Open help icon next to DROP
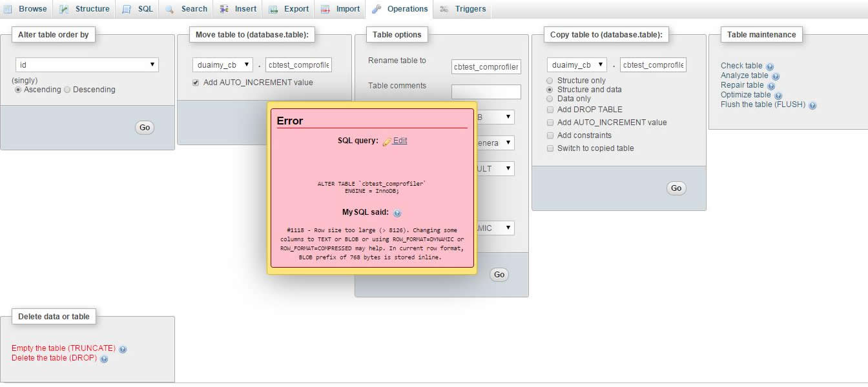 104,359
